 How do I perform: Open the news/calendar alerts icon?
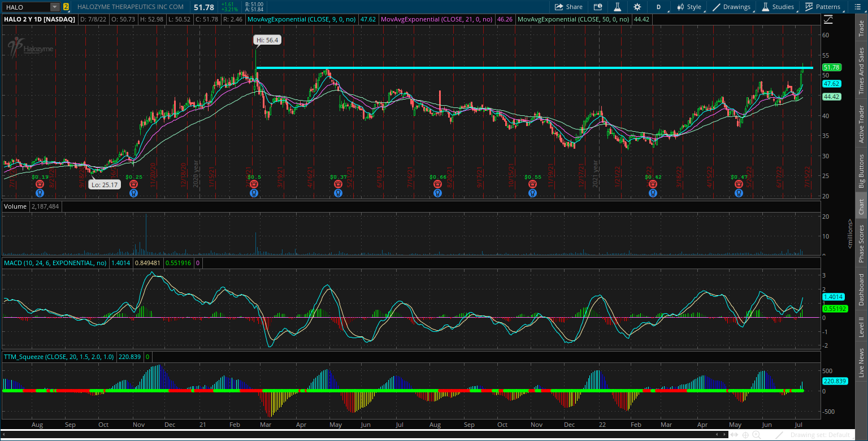pos(598,7)
